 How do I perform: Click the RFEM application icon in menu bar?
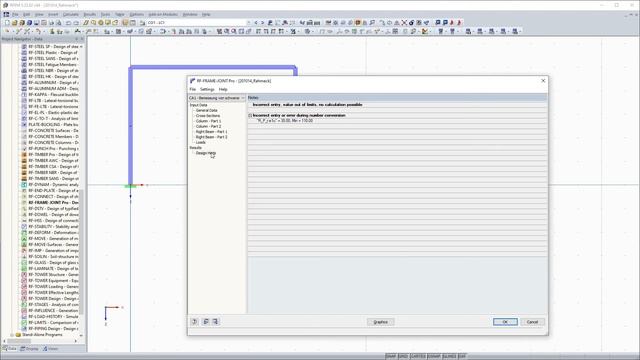point(6,14)
